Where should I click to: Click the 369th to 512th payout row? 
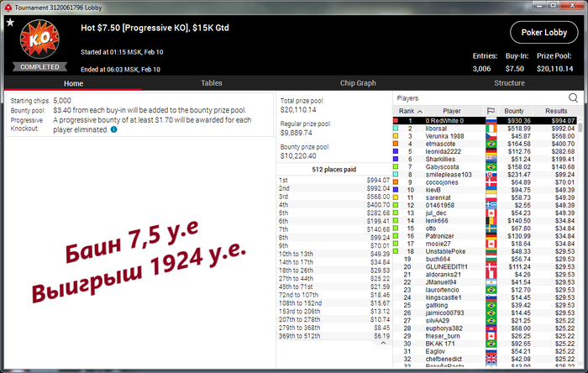(334, 336)
